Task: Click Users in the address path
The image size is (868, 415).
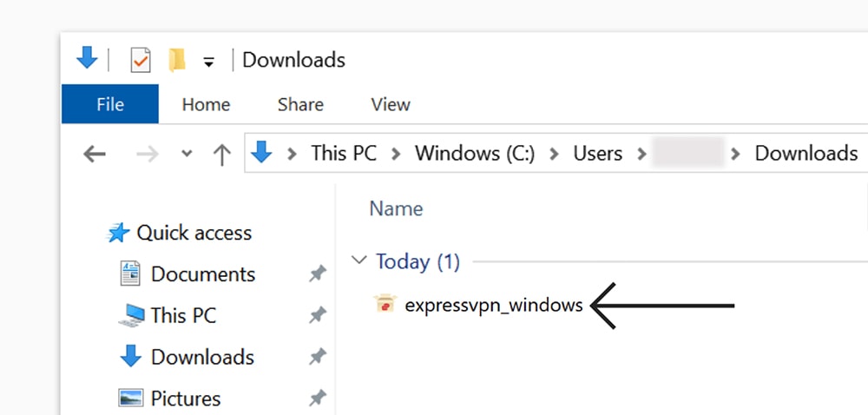Action: 598,154
